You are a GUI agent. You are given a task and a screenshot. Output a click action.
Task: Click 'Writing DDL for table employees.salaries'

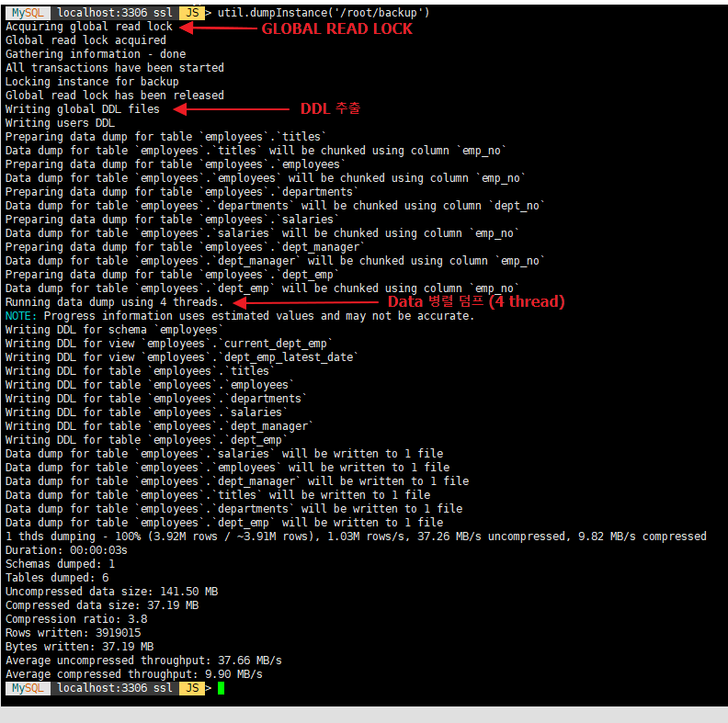click(x=147, y=412)
